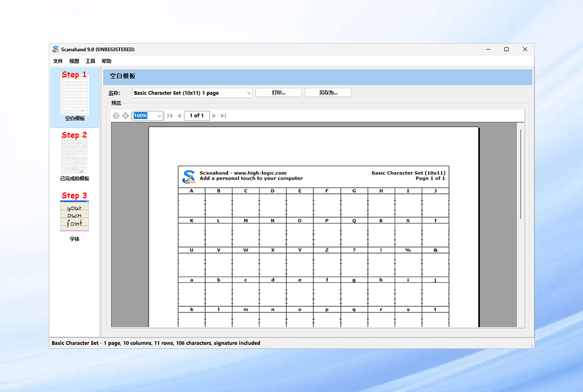Viewport: 583px width, 392px height.
Task: Click 'Basic Character Set (10x11)' heading on the page
Action: [x=408, y=173]
